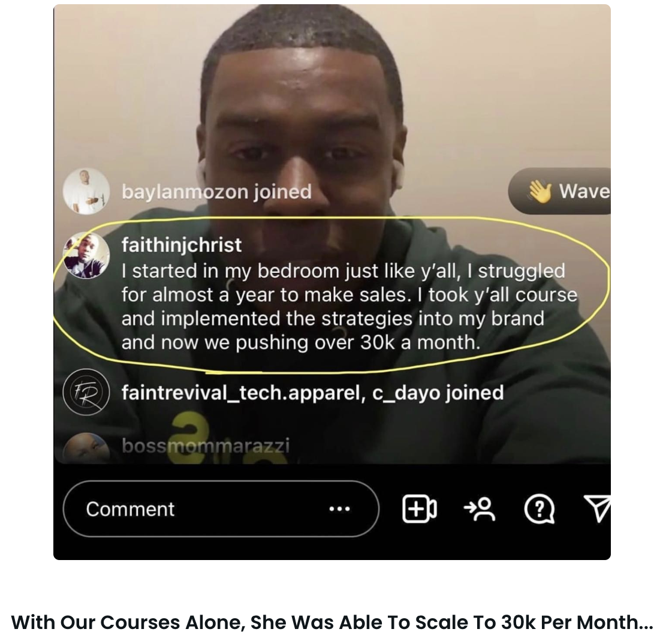Screen dimensions: 669x644
Task: Open the three dots in comment box
Action: coord(340,508)
